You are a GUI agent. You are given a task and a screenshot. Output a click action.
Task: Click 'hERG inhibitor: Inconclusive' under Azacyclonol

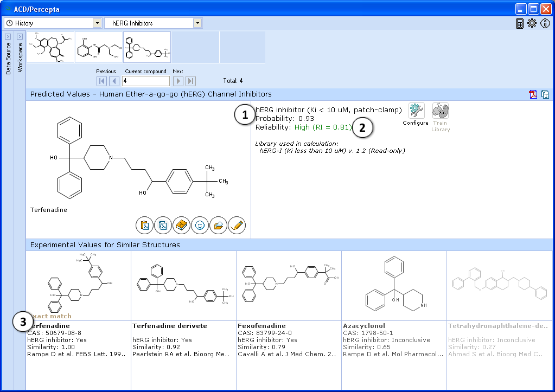[386, 340]
